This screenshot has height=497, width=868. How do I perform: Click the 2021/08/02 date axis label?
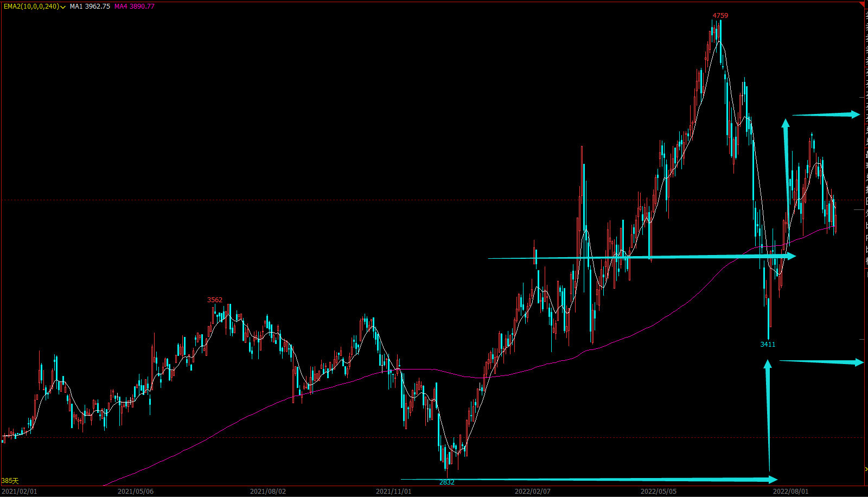click(267, 492)
